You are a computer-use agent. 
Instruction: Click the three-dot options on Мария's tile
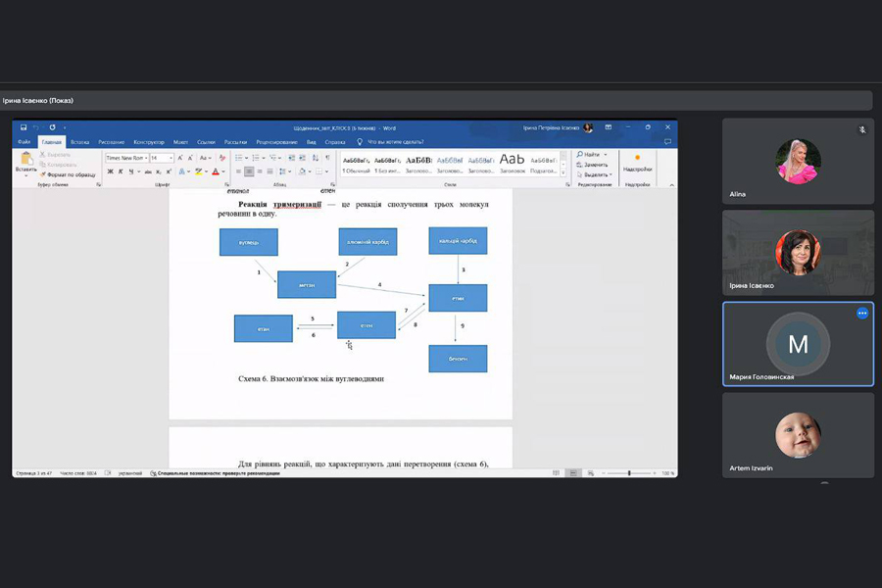pyautogui.click(x=862, y=313)
